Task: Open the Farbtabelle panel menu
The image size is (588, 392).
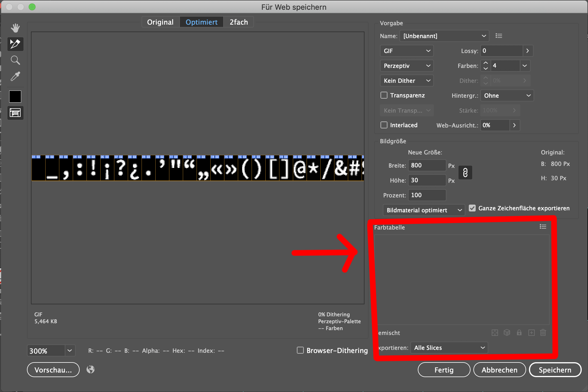Action: pyautogui.click(x=543, y=226)
